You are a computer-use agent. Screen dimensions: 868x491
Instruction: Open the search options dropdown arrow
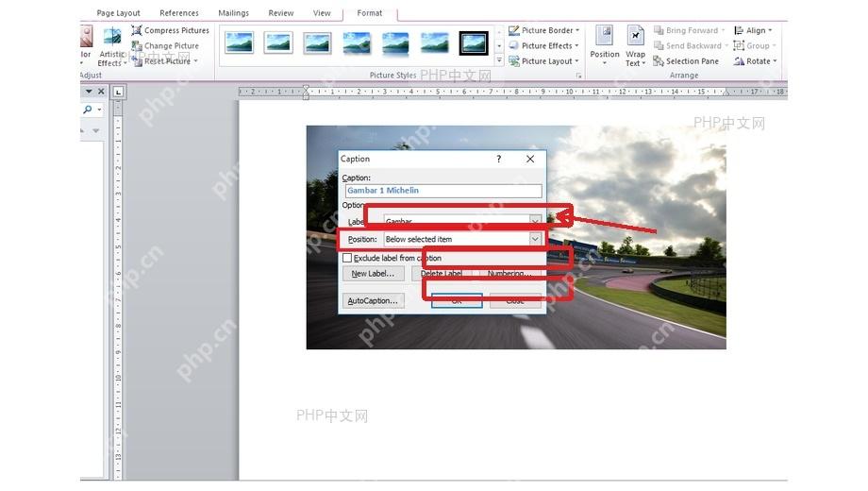click(x=99, y=110)
